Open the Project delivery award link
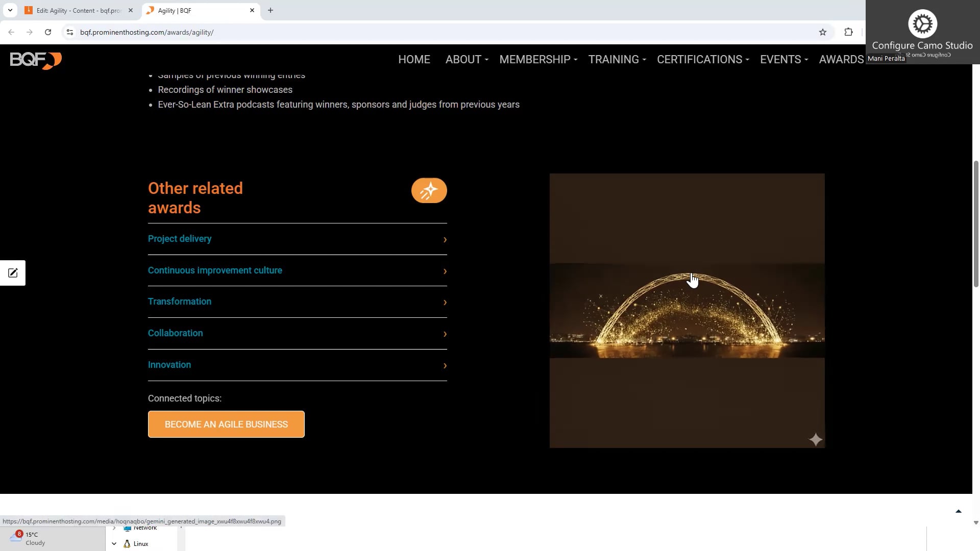Viewport: 980px width, 551px height. click(x=180, y=239)
